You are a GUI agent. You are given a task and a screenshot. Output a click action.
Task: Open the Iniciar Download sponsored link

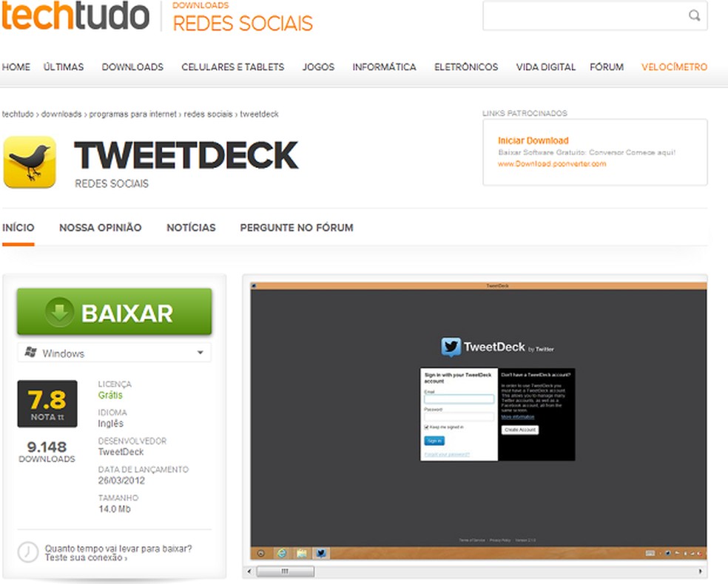tap(533, 140)
